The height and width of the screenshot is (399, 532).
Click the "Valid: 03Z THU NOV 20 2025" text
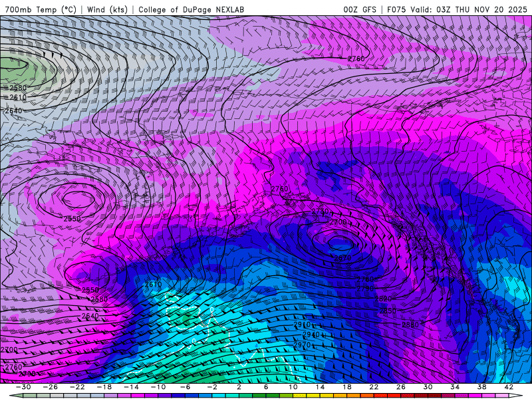(x=469, y=9)
